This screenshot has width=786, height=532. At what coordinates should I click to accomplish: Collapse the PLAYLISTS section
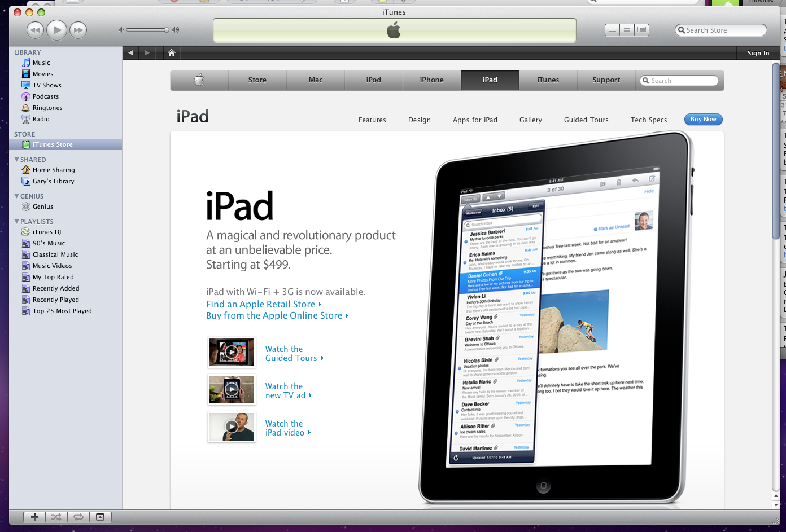tap(17, 222)
